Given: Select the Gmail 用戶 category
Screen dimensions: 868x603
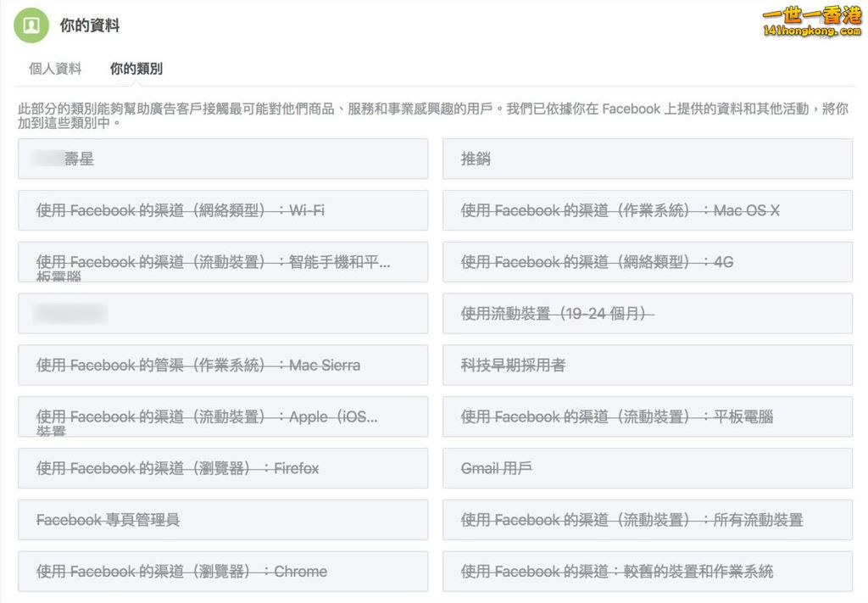Looking at the screenshot, I should (648, 468).
